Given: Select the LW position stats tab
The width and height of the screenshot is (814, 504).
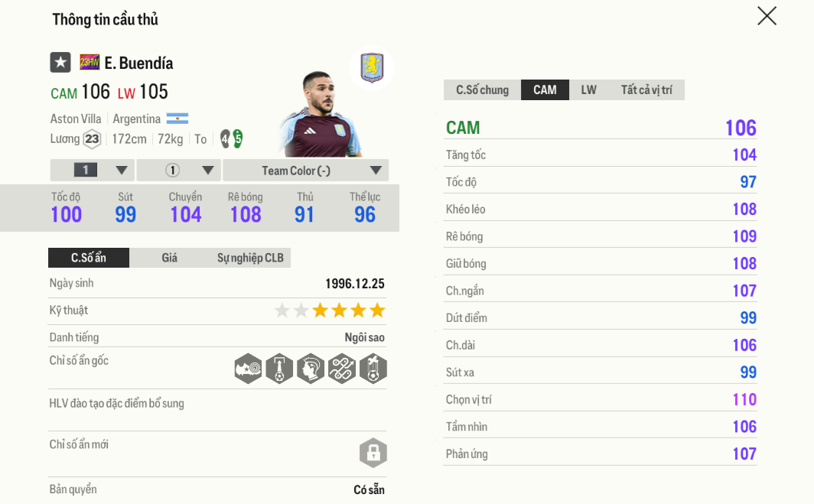Looking at the screenshot, I should tap(588, 90).
